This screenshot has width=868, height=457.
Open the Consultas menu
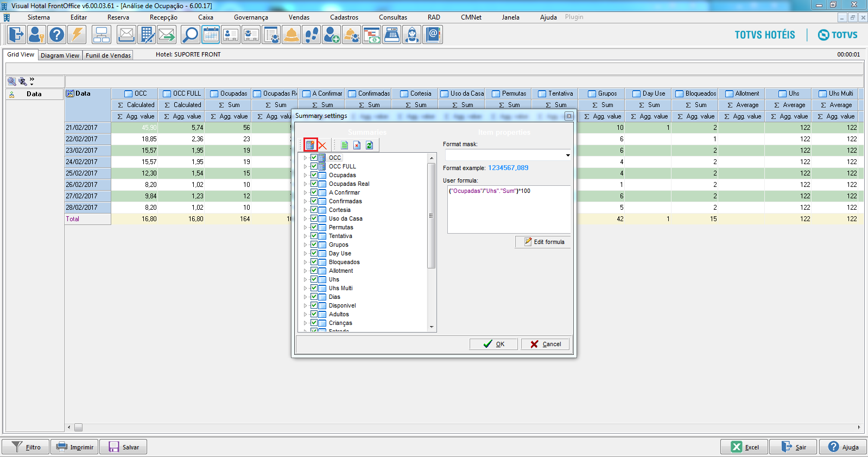(x=393, y=17)
